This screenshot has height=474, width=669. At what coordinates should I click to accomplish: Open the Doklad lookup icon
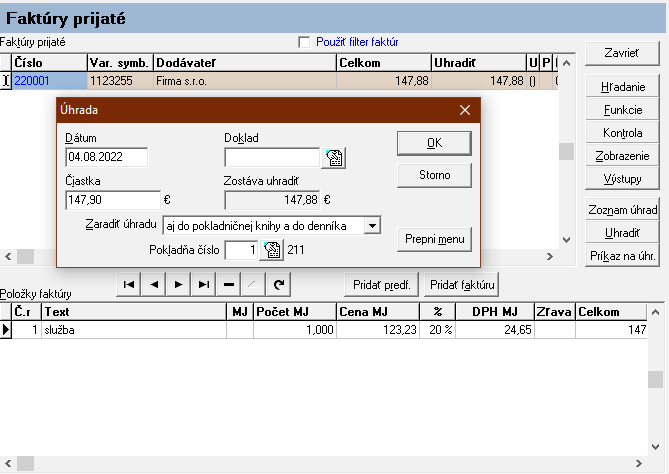334,158
